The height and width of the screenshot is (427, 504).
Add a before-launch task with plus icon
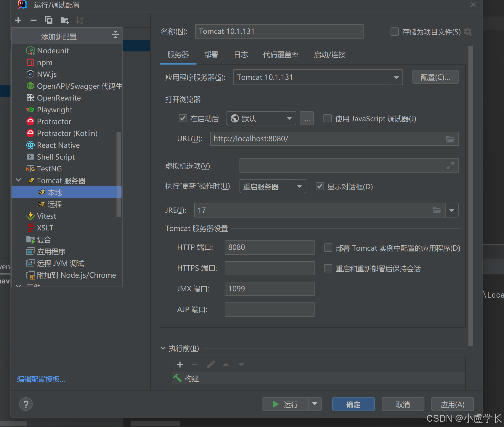coord(180,365)
